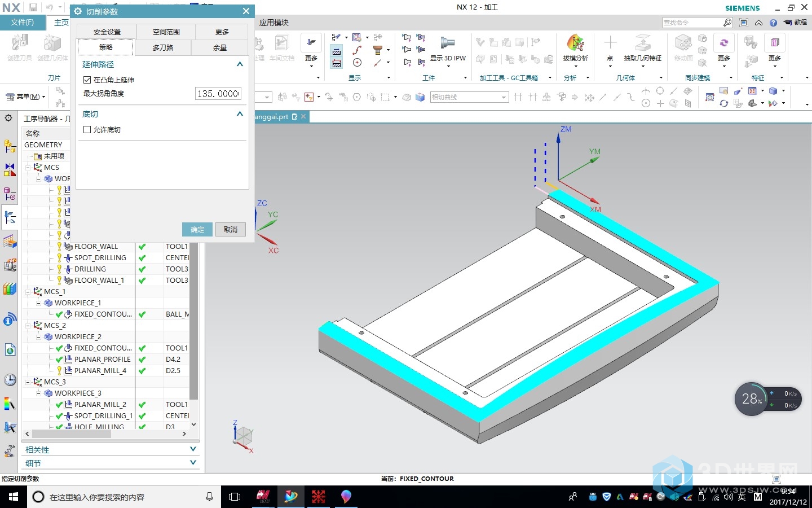This screenshot has width=812, height=508.
Task: Click the Cortana microphone icon
Action: 209,497
